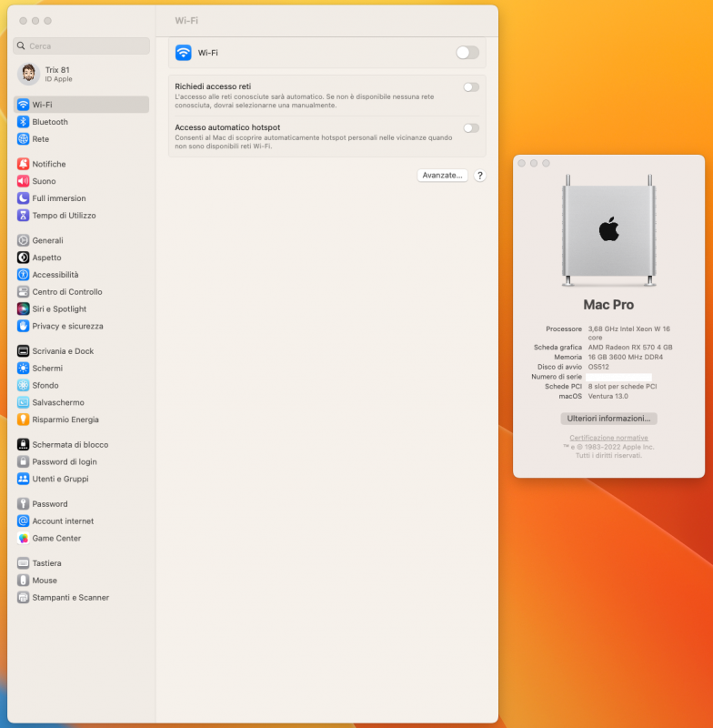This screenshot has width=713, height=728.
Task: Go to Scrivania e Dock settings
Action: pyautogui.click(x=63, y=351)
